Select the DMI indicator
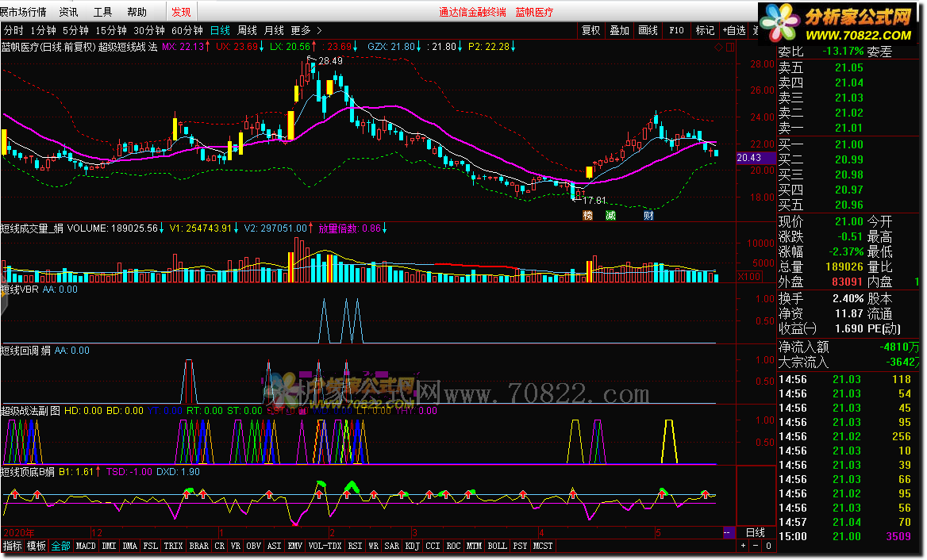 click(110, 546)
